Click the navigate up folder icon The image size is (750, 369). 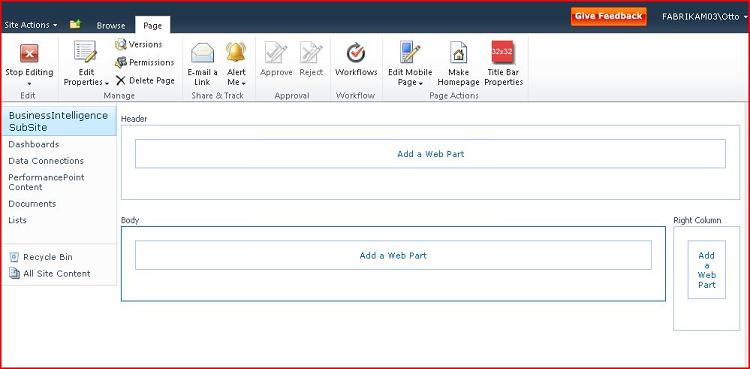pos(75,24)
